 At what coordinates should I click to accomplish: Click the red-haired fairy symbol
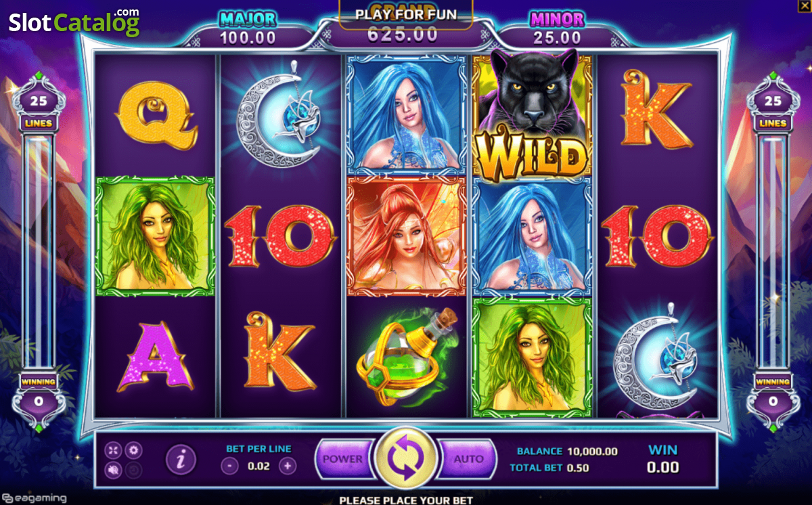[x=407, y=237]
